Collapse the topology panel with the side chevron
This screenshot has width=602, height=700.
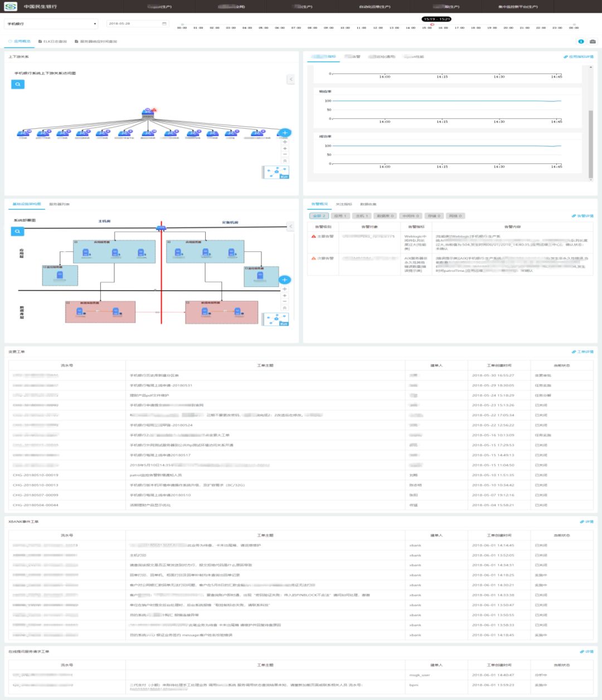click(290, 79)
